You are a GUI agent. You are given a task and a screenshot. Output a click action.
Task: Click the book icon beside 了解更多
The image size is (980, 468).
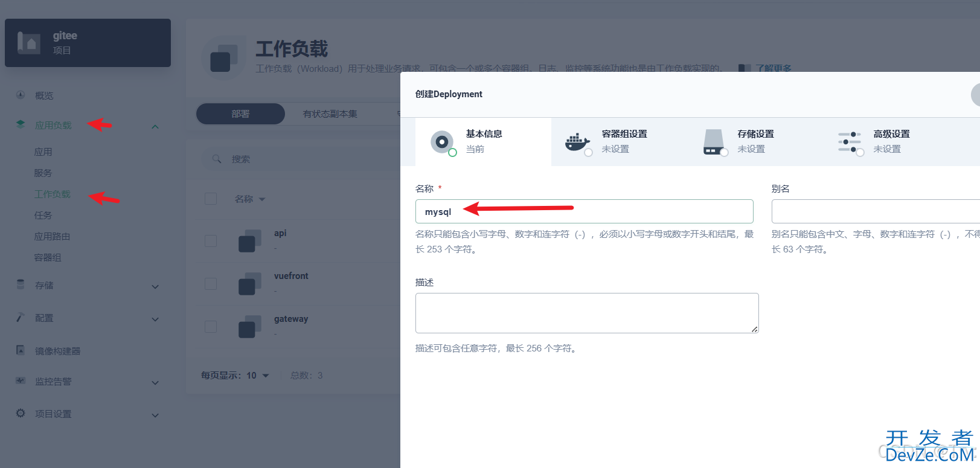(745, 68)
